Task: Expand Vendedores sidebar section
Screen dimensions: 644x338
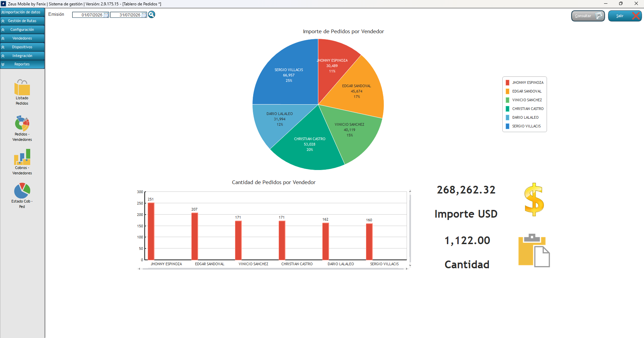Action: point(22,38)
